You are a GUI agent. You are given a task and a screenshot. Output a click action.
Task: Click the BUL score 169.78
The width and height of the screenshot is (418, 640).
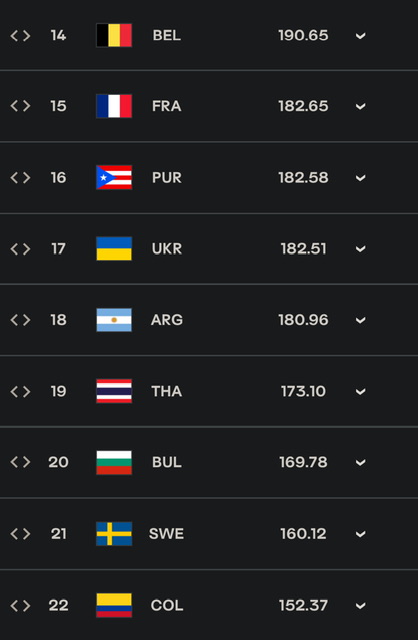303,462
